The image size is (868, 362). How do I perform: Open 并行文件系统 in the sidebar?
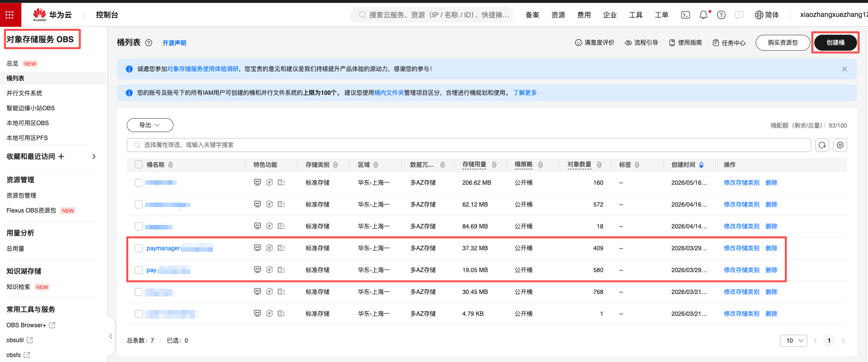pyautogui.click(x=24, y=93)
